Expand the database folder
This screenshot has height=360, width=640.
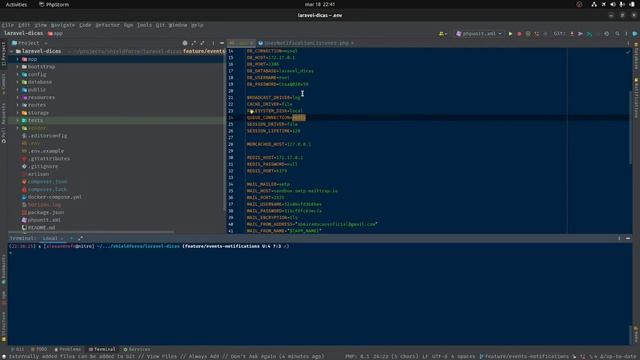[x=18, y=82]
